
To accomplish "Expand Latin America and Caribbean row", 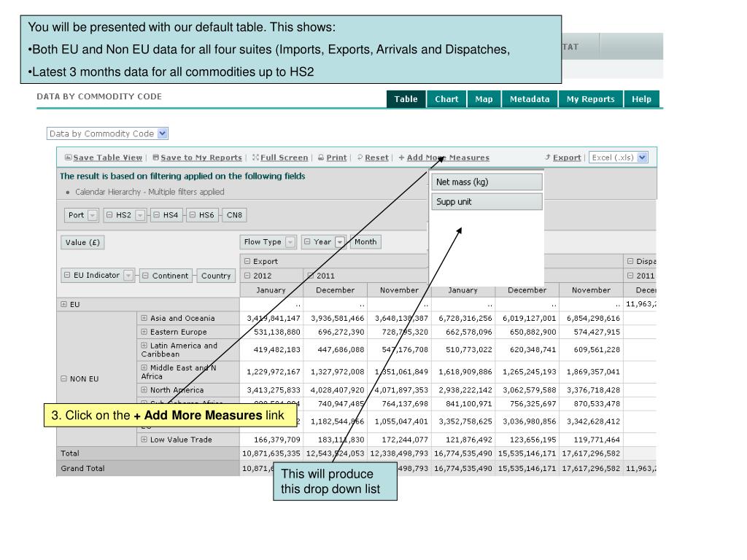I will pyautogui.click(x=144, y=346).
